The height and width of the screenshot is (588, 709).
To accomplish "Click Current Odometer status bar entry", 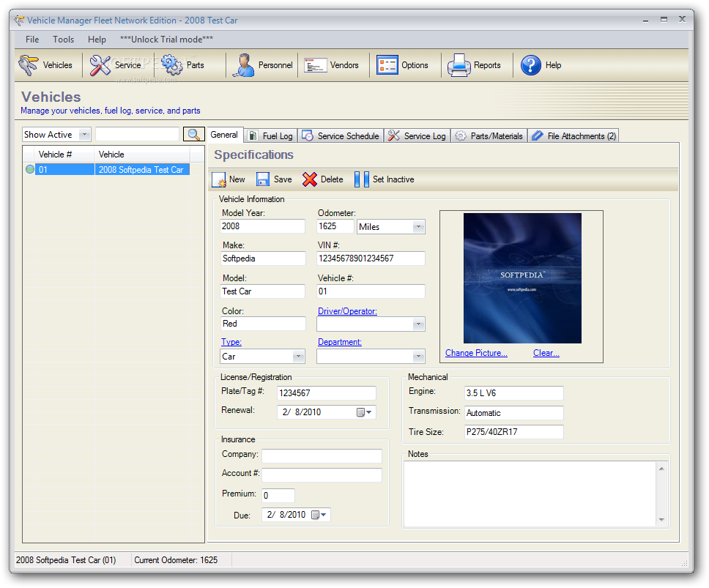I will pyautogui.click(x=176, y=560).
